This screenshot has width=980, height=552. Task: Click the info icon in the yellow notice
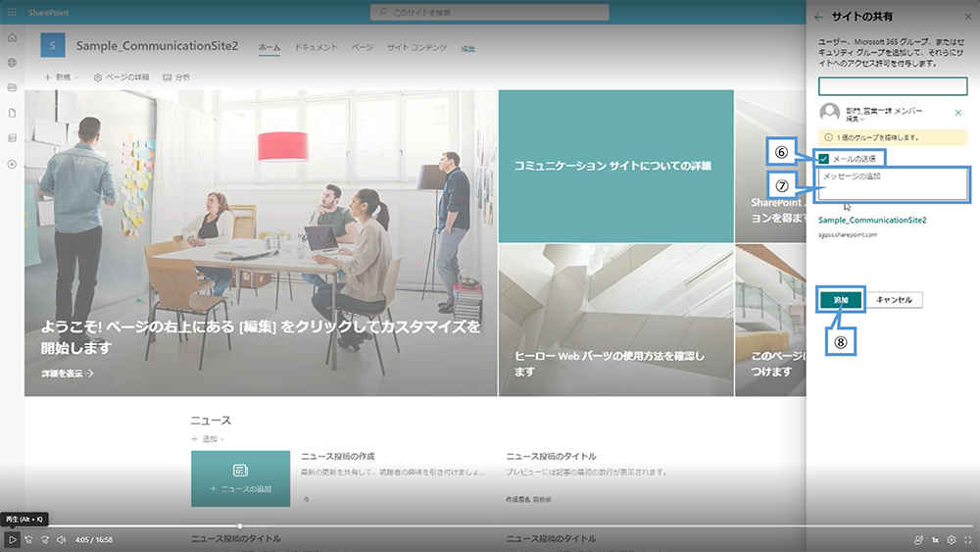click(x=828, y=137)
